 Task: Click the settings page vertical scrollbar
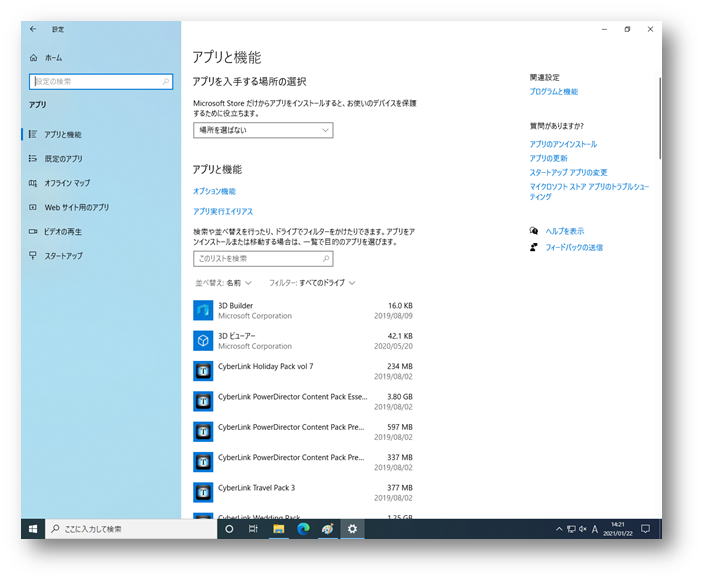point(660,118)
